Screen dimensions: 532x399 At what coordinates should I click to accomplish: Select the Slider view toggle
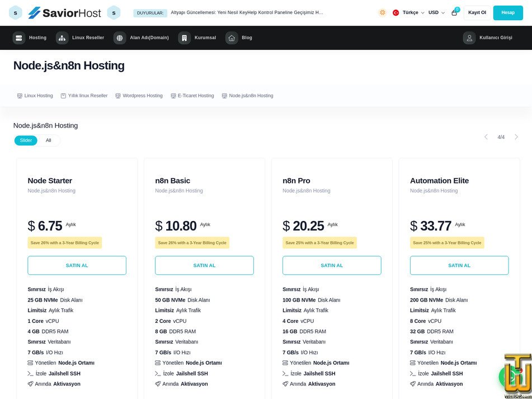pos(26,140)
